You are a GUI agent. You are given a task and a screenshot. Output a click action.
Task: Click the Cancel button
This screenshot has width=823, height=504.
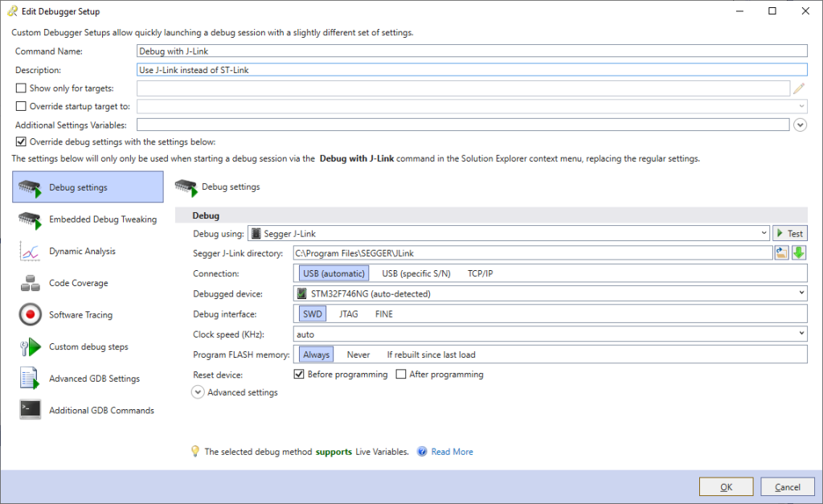pyautogui.click(x=788, y=487)
